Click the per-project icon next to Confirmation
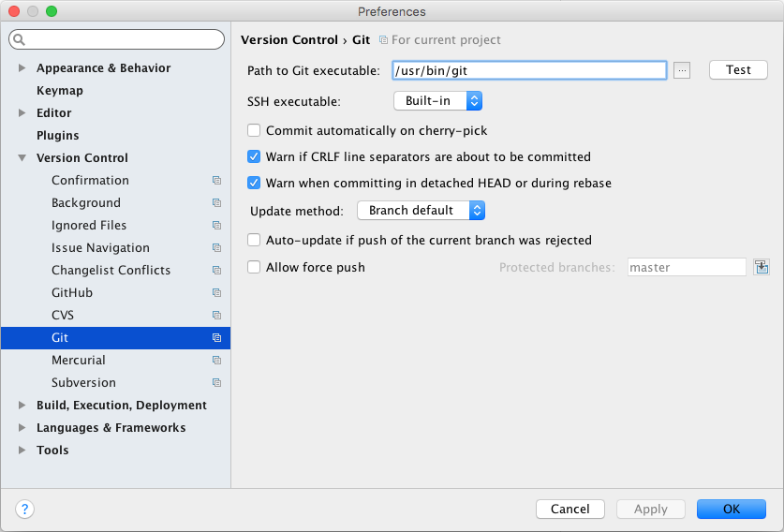The image size is (784, 532). pyautogui.click(x=216, y=181)
